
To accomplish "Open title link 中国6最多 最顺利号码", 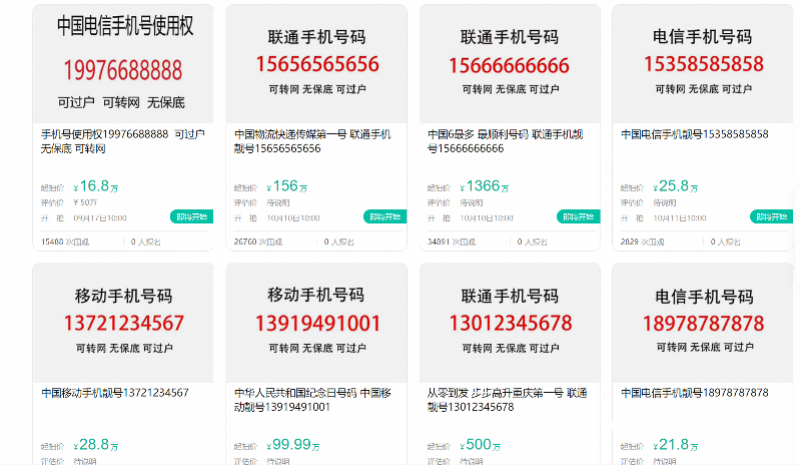I will click(507, 134).
